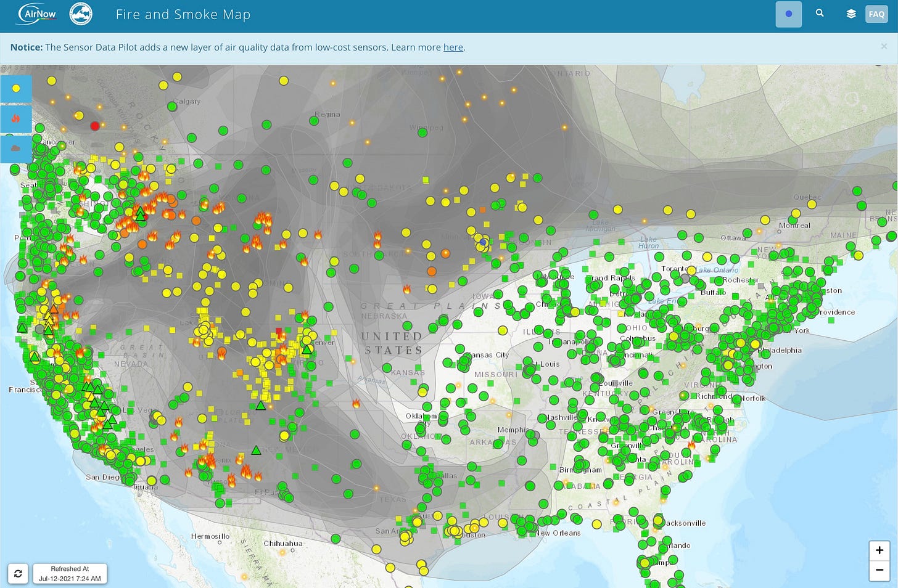Click the Ottawa city label
The image size is (898, 588).
coord(733,238)
